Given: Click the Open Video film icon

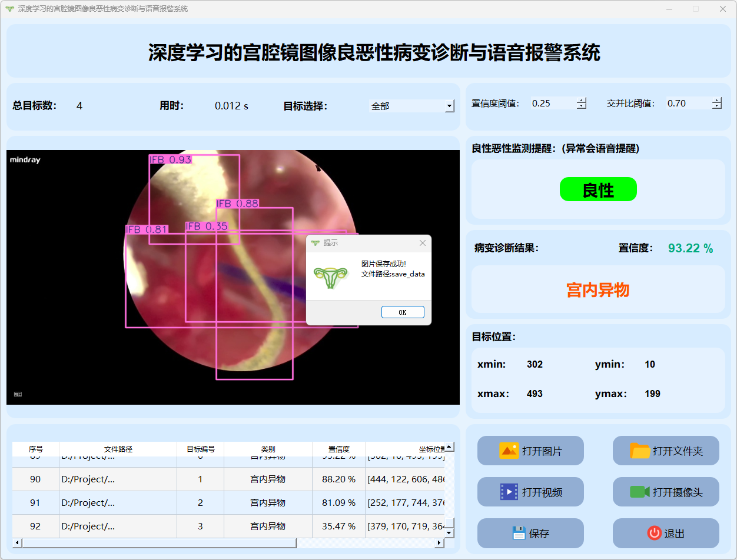Looking at the screenshot, I should tap(509, 492).
